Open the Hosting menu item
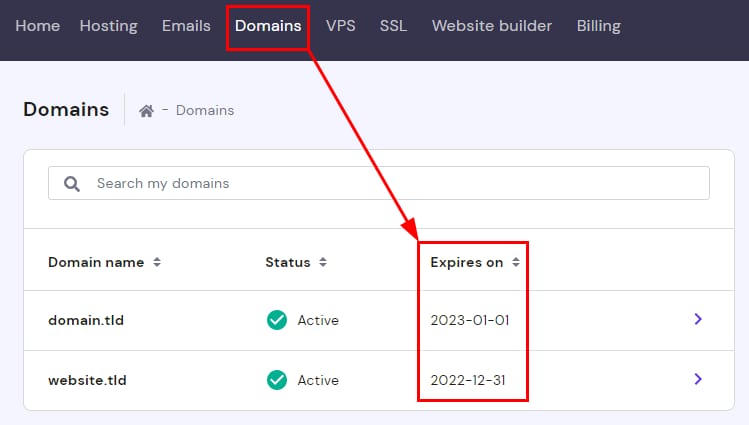The height and width of the screenshot is (425, 749). tap(108, 26)
